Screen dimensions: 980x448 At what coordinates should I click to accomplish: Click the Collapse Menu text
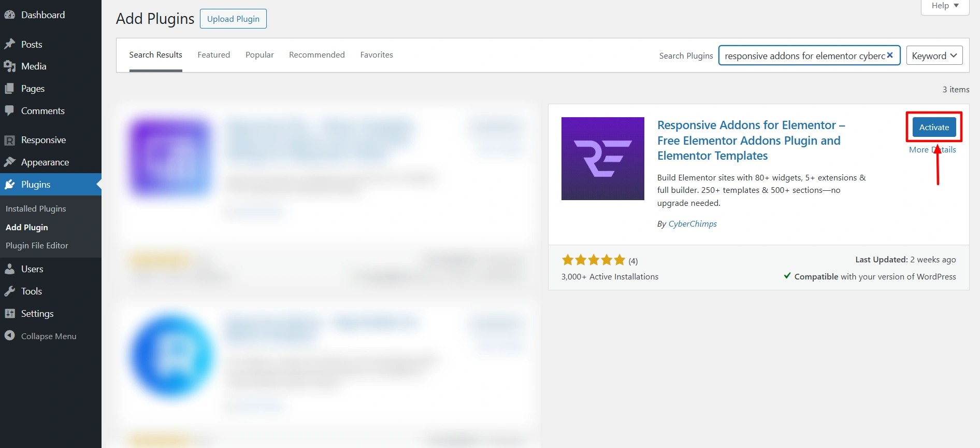(49, 336)
